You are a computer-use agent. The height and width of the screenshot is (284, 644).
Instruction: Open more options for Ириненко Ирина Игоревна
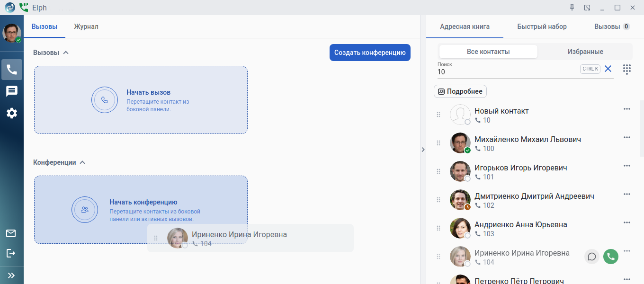point(627,251)
